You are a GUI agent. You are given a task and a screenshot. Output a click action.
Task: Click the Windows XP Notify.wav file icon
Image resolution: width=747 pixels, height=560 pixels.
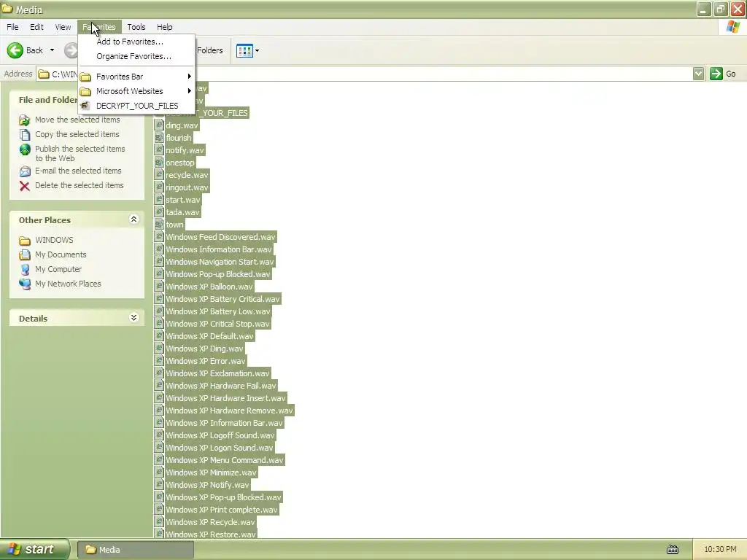159,485
